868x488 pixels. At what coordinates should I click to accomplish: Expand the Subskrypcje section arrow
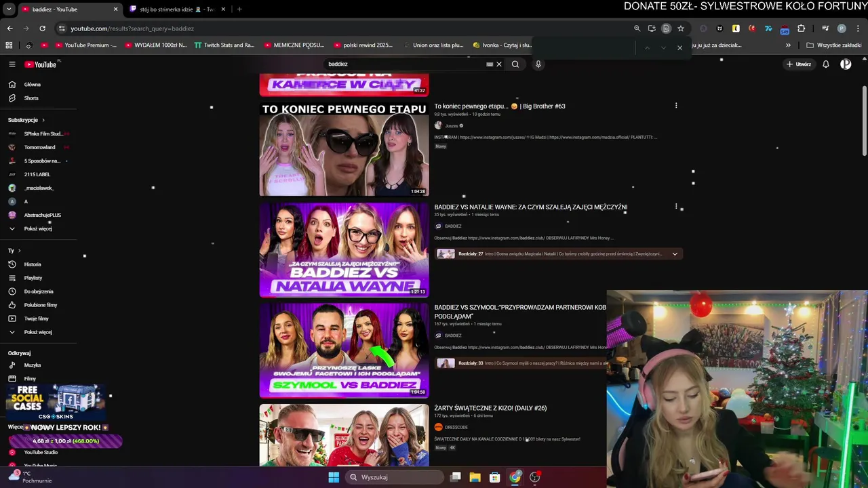point(44,120)
